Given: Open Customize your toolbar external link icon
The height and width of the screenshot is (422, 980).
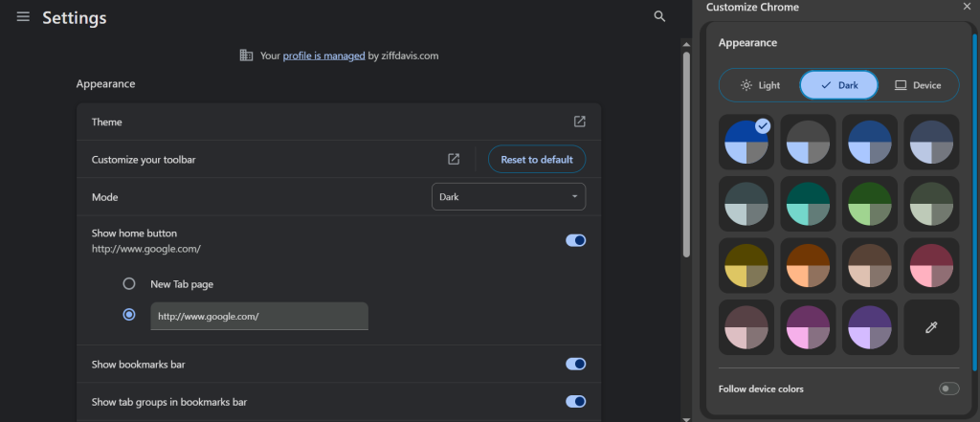Looking at the screenshot, I should (x=454, y=159).
